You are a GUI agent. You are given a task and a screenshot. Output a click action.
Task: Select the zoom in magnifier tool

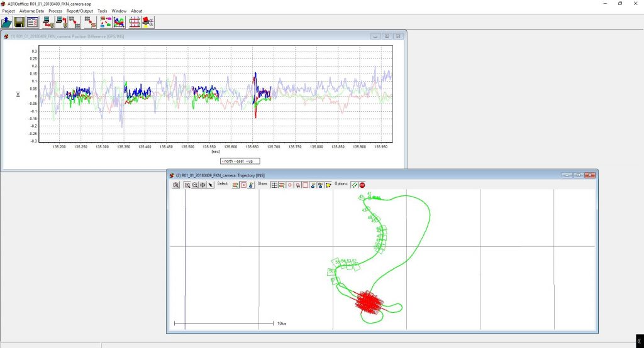(187, 185)
